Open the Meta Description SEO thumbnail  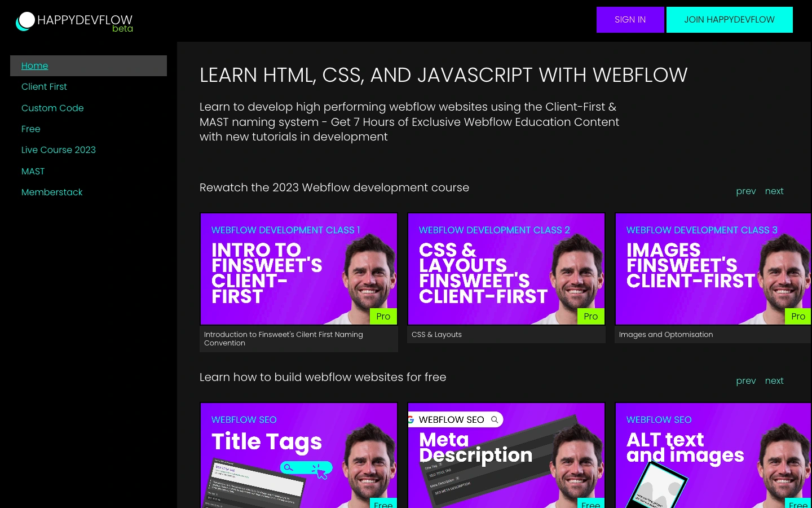click(506, 455)
